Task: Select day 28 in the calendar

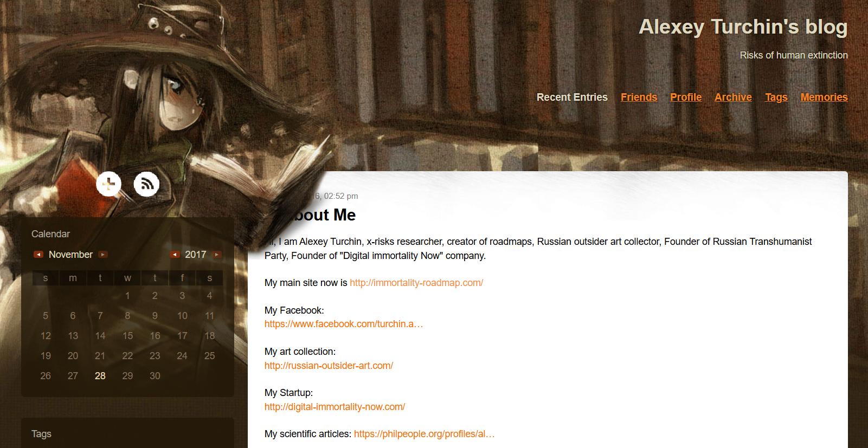Action: (x=100, y=376)
